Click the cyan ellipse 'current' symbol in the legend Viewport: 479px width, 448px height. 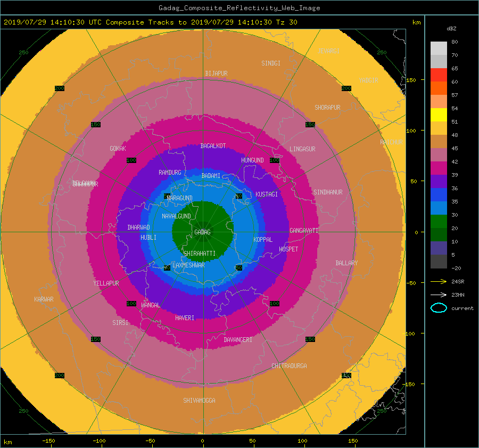coord(439,308)
